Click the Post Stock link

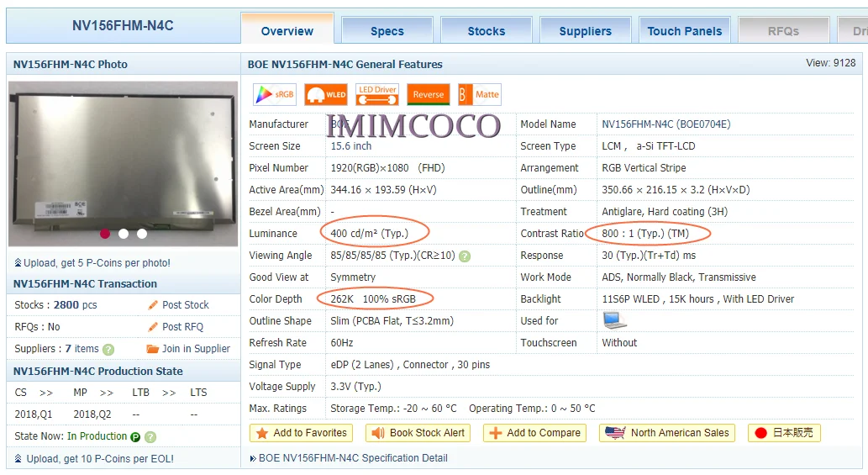coord(186,304)
